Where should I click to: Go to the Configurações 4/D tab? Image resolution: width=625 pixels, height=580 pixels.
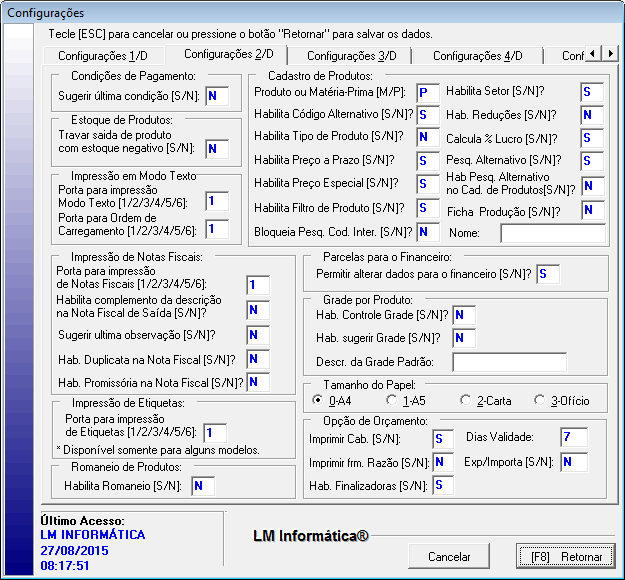point(477,55)
